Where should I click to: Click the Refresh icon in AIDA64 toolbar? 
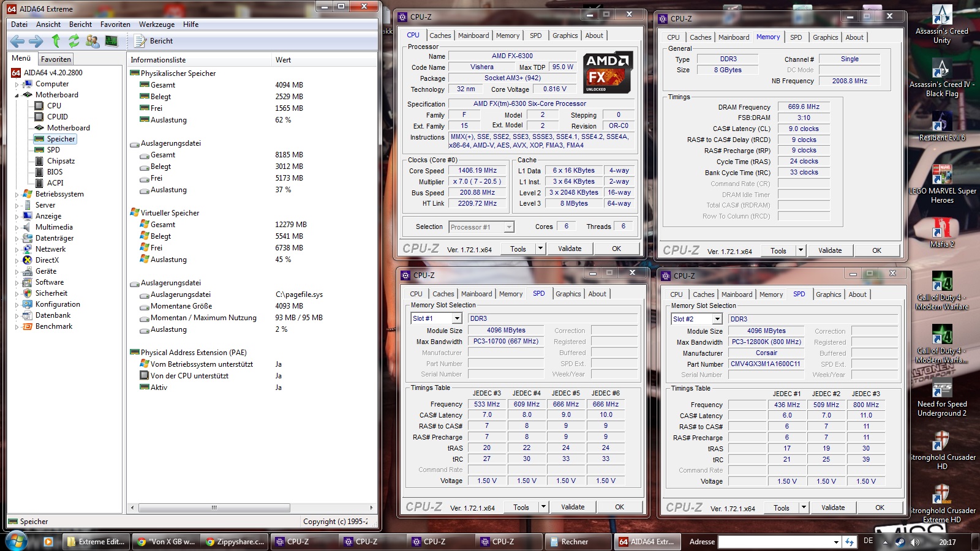click(74, 41)
